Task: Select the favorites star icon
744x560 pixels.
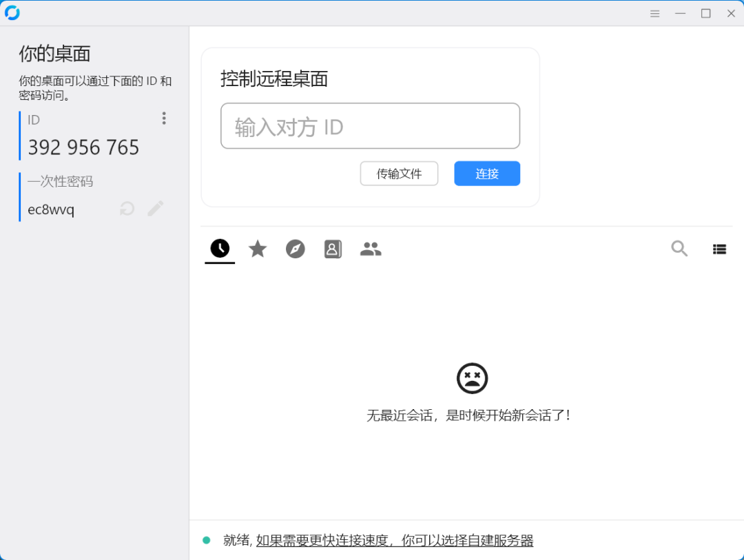Action: coord(257,249)
